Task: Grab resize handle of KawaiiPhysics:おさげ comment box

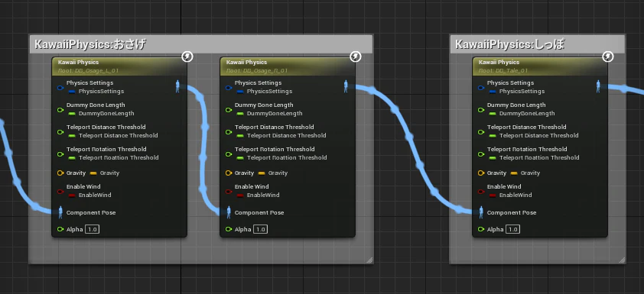Action: tap(369, 260)
